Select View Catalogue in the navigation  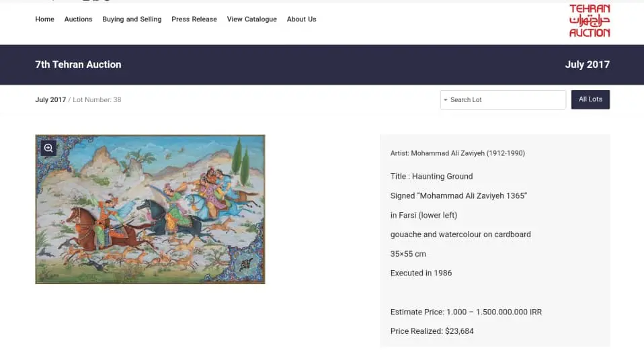point(252,19)
